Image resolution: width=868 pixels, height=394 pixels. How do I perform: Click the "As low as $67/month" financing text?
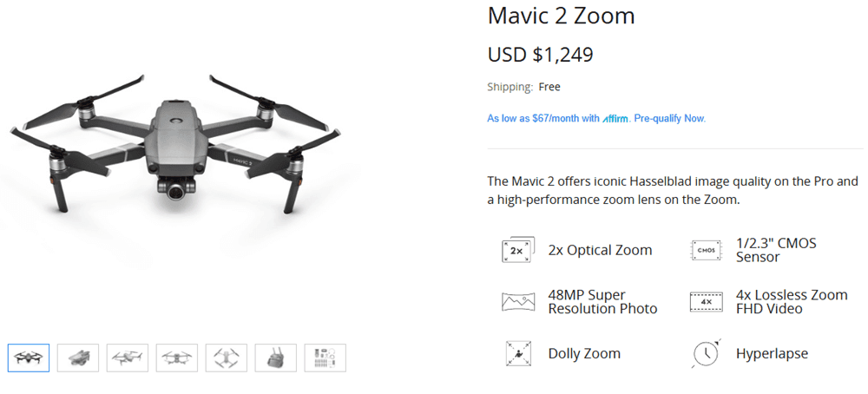click(x=542, y=118)
